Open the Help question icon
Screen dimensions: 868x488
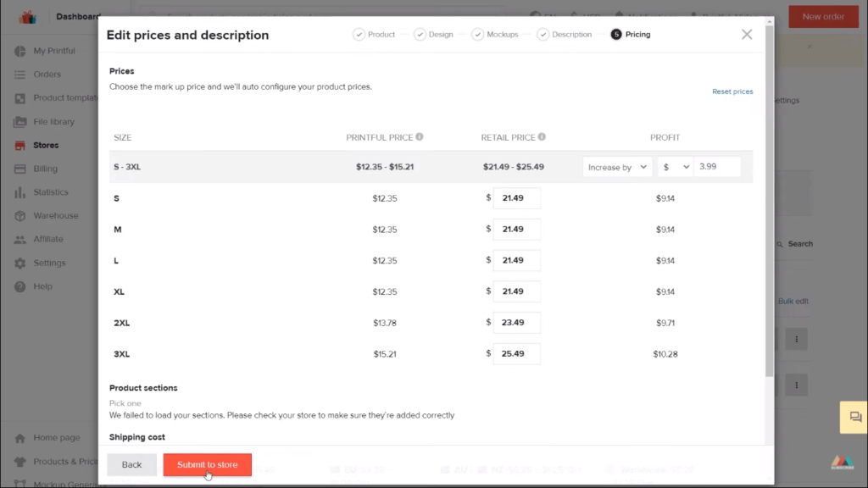click(20, 286)
